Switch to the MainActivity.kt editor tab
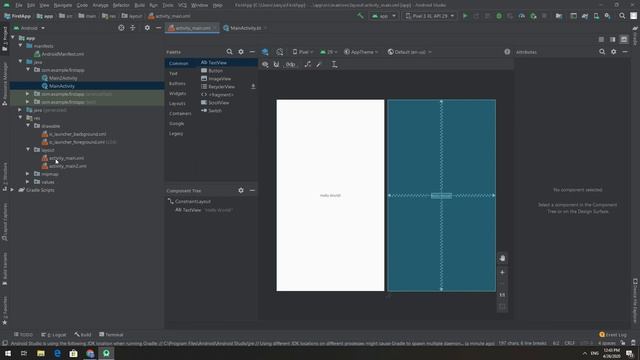Viewport: 640px width, 360px height. [x=245, y=28]
